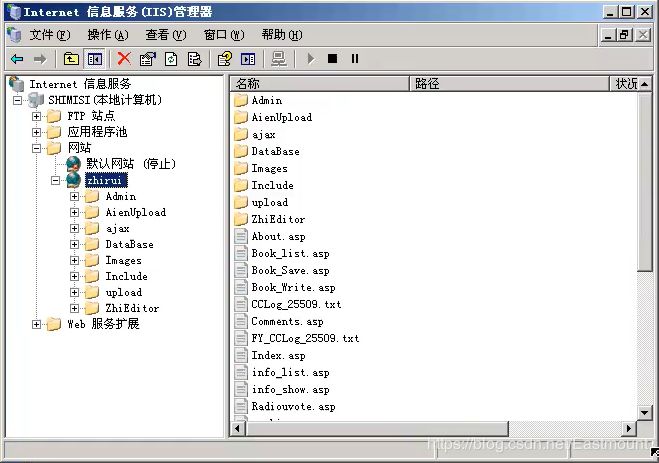
Task: Expand the AienUpload tree folder
Action: 74,212
